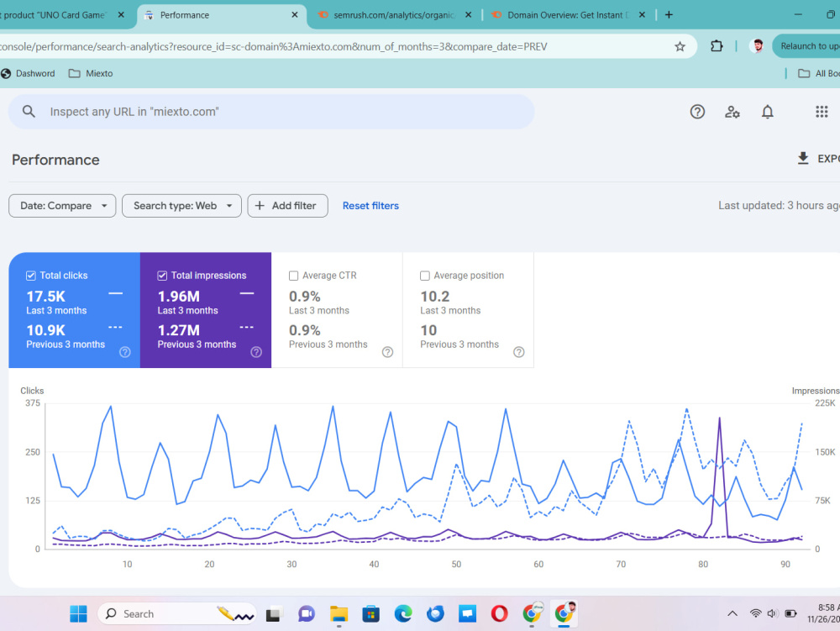
Task: Click the '1.96M' total impressions value
Action: coord(178,297)
